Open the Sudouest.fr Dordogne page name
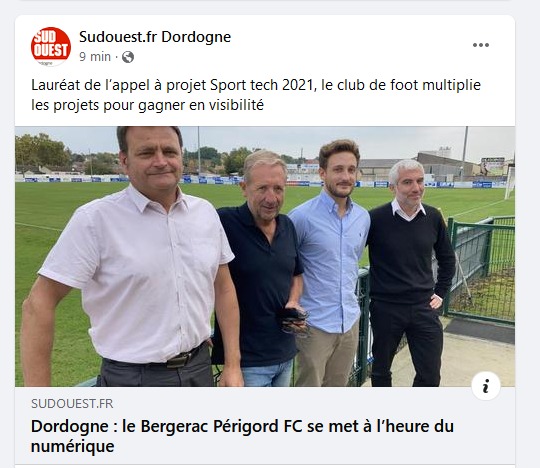Viewport: 540px width, 468px height. [155, 37]
